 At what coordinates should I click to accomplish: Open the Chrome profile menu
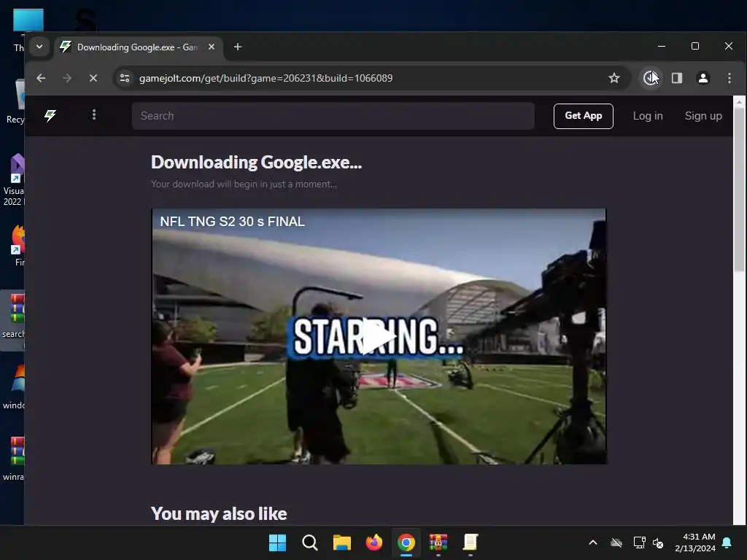703,78
